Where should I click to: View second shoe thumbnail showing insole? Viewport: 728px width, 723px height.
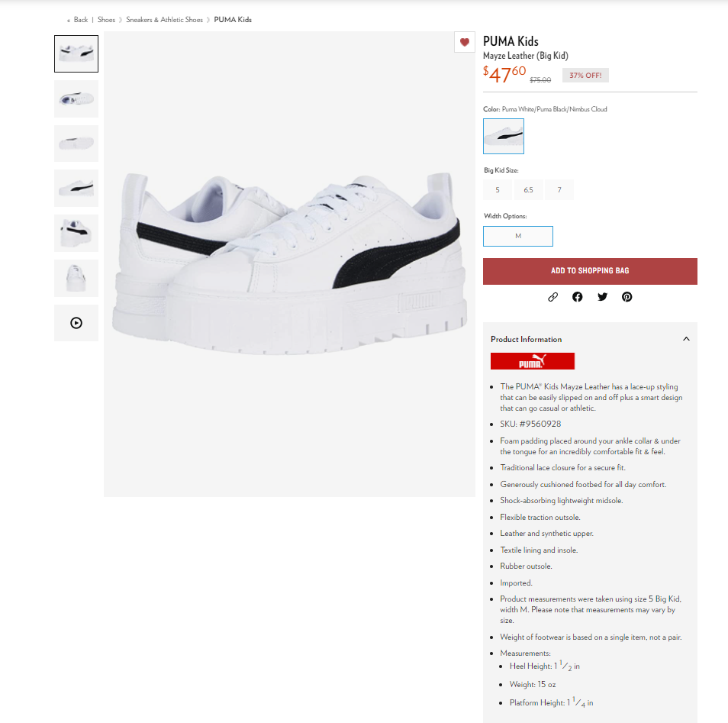pos(76,98)
